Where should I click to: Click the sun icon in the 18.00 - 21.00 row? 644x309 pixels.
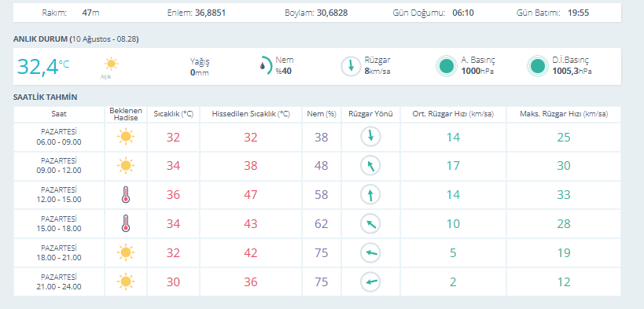pos(126,252)
